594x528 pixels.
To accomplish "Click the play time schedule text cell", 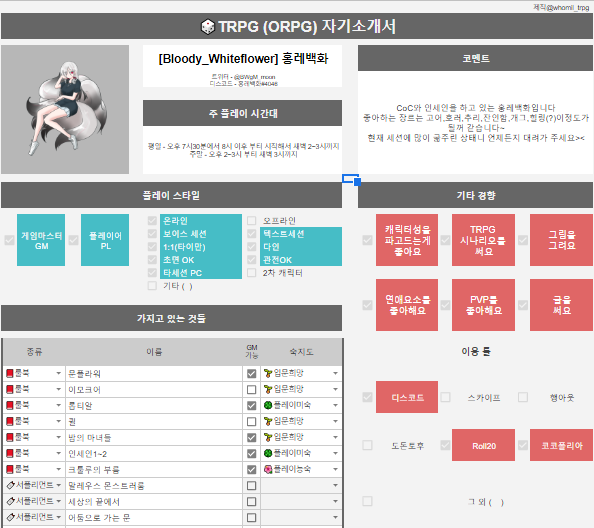I will (242, 150).
